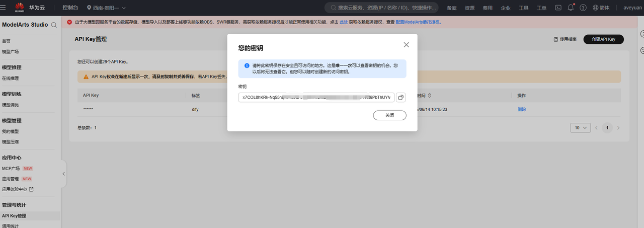This screenshot has height=228, width=644.
Task: Open 调用统计 in sidebar
Action: click(11, 226)
